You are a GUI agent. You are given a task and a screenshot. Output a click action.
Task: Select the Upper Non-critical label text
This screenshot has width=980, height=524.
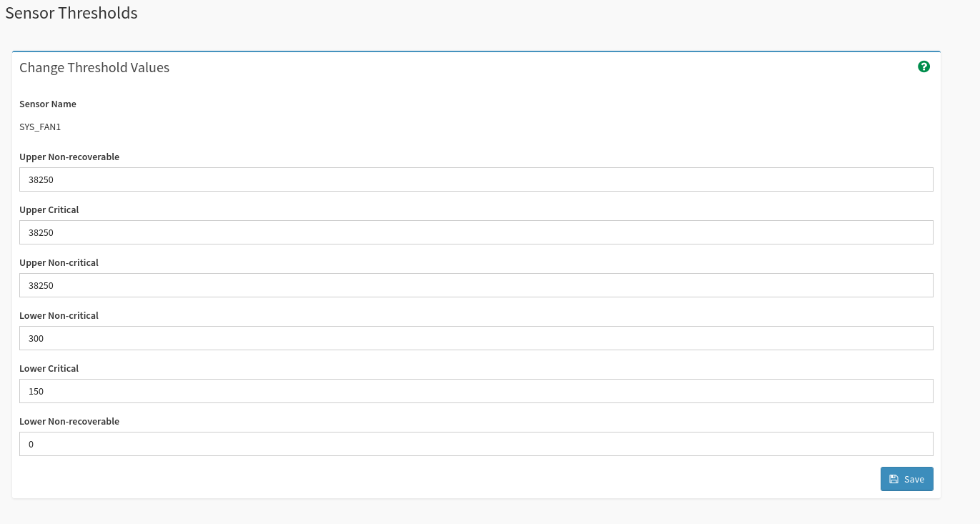(59, 262)
